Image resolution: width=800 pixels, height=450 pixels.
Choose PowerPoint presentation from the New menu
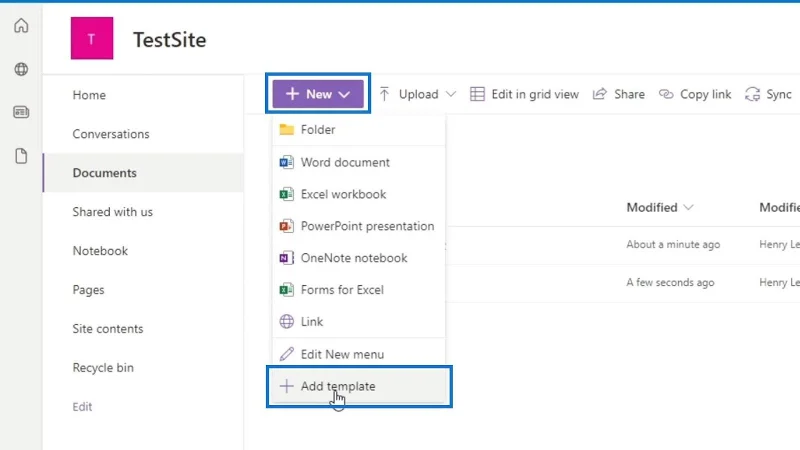coord(359,226)
